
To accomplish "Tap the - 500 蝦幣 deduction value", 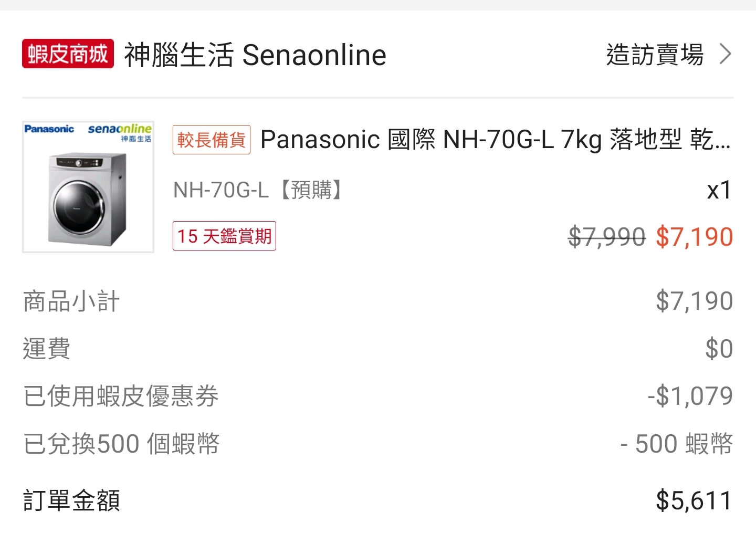I will pyautogui.click(x=676, y=444).
